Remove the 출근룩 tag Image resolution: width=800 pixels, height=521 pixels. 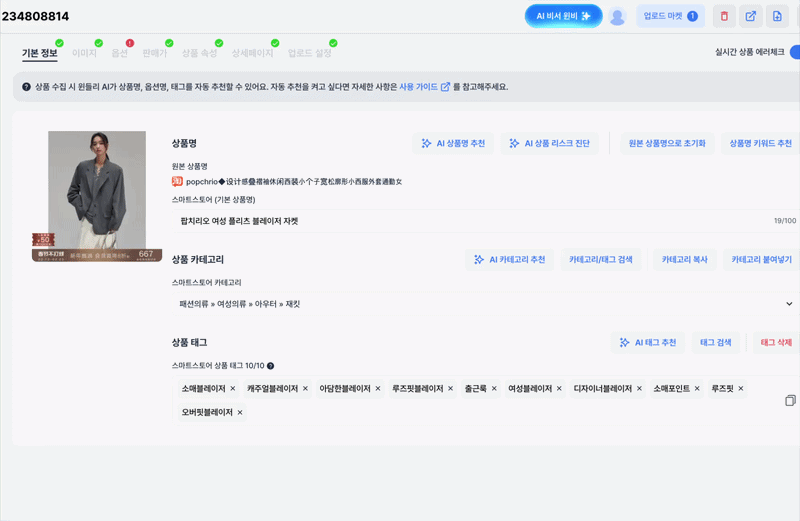coord(494,389)
